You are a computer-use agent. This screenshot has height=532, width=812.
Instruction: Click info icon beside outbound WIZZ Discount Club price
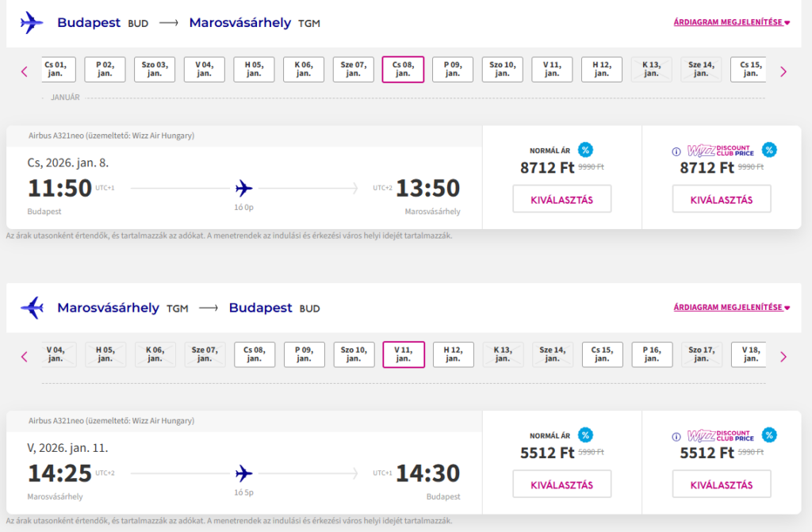(x=676, y=151)
